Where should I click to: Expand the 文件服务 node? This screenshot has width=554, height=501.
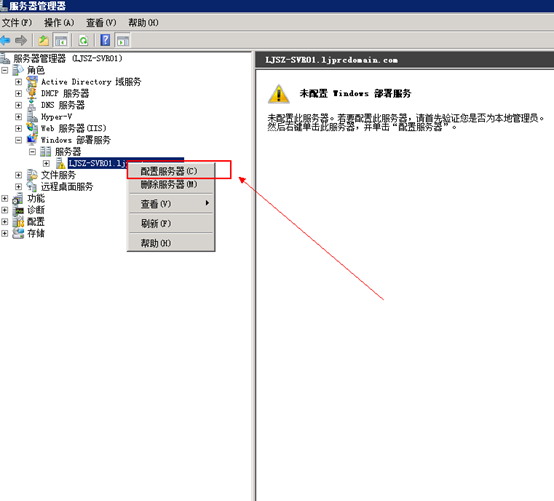tap(18, 175)
